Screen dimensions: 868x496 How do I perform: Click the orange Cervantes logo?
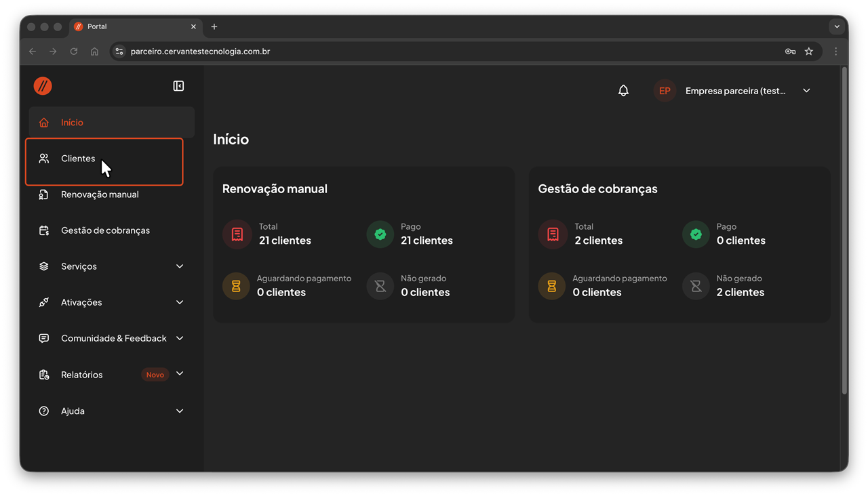[x=43, y=86]
